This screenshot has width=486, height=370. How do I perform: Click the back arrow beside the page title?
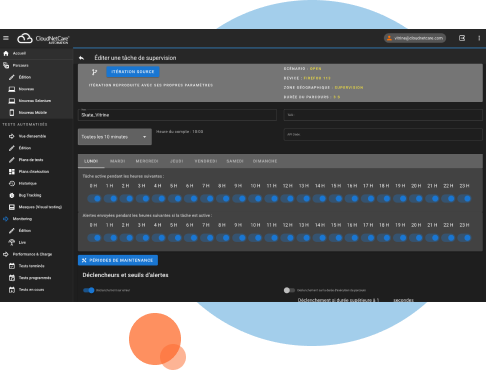(81, 58)
